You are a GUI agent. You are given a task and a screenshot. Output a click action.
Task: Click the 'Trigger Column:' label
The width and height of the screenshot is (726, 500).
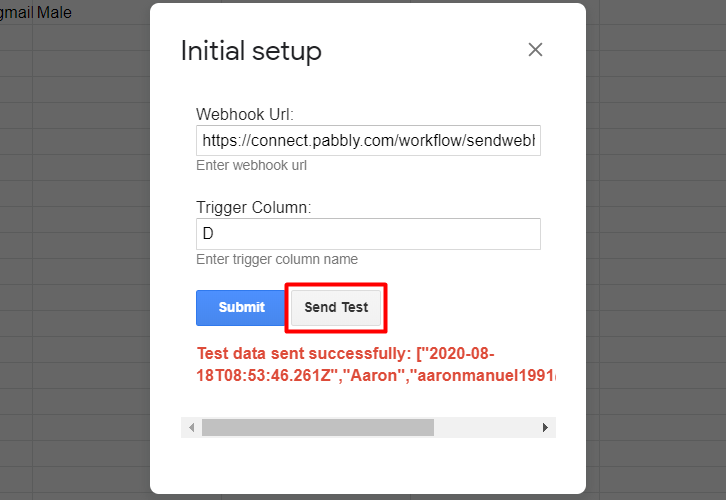[254, 207]
